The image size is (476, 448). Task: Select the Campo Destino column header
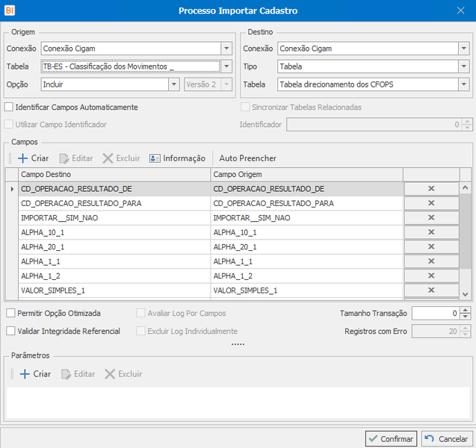(114, 175)
